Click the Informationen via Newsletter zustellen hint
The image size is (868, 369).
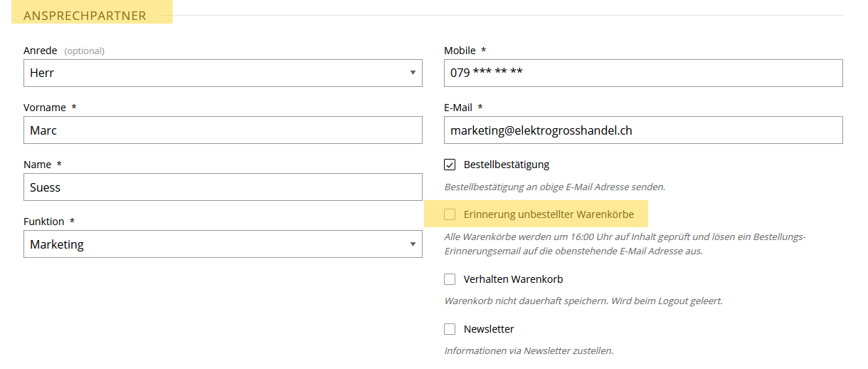click(528, 350)
